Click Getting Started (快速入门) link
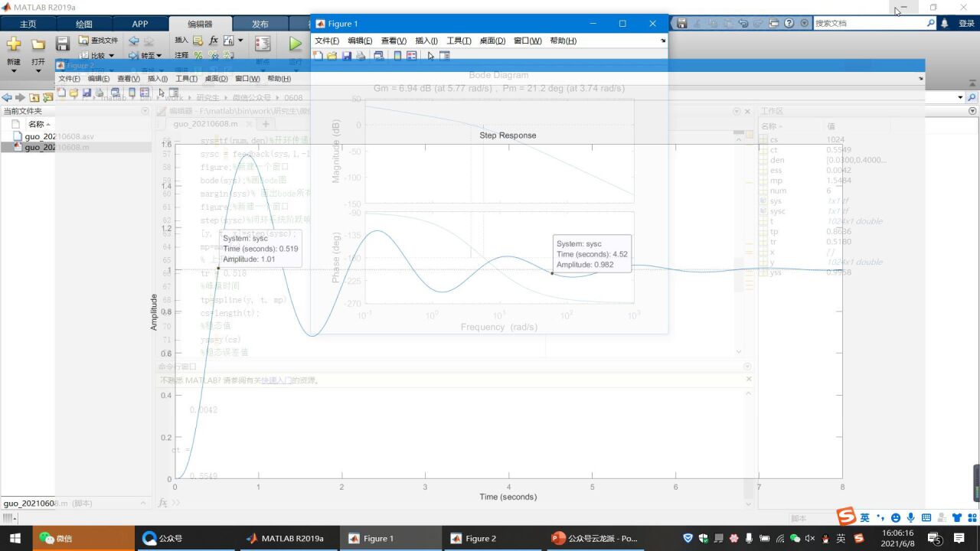The image size is (980, 551). (276, 380)
